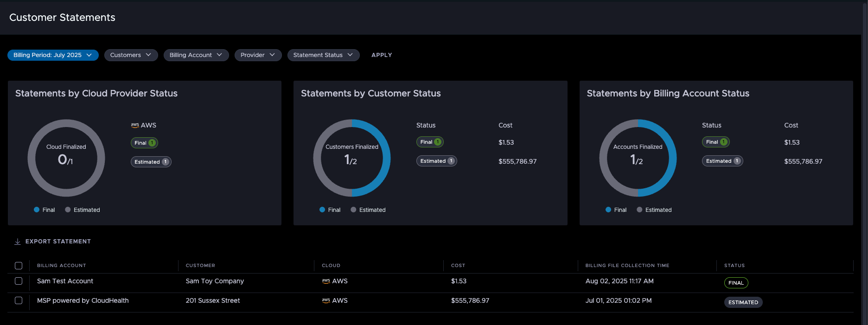Click blue Final legend dot in Cloud Provider card

click(x=37, y=210)
